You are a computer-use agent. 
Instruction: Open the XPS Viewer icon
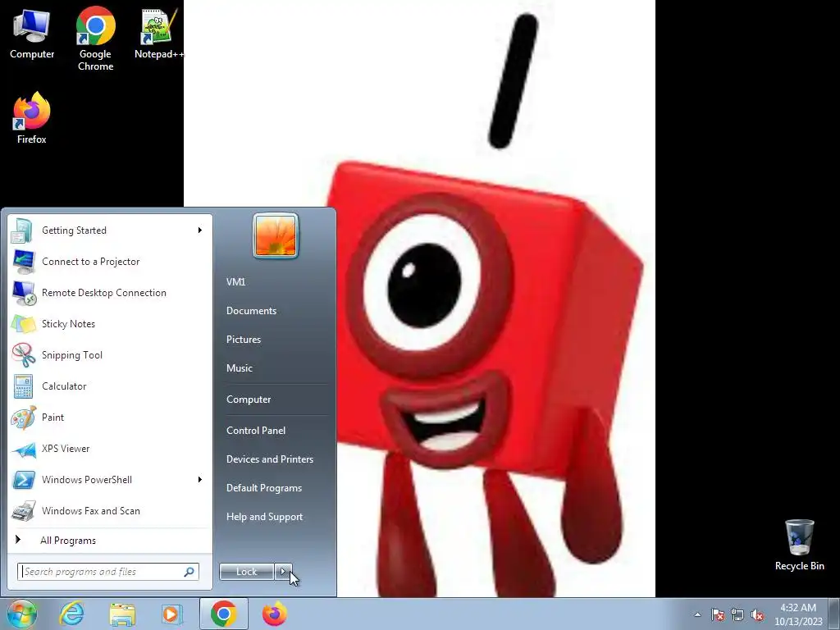[22, 449]
